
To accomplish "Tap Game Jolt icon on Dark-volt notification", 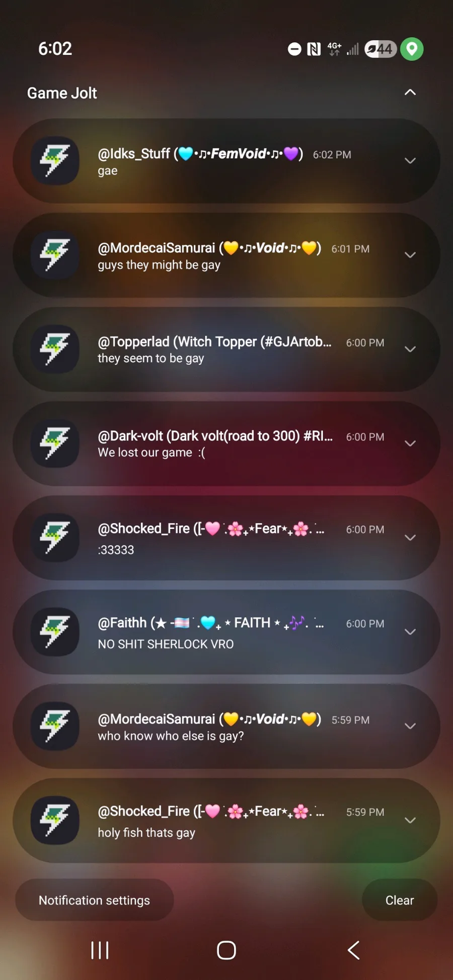I will pos(55,443).
